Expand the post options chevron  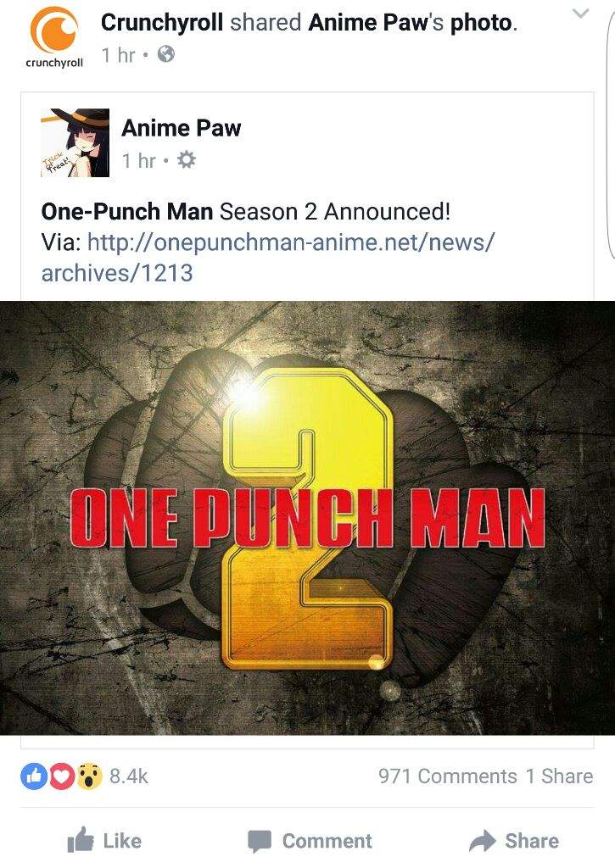(581, 14)
